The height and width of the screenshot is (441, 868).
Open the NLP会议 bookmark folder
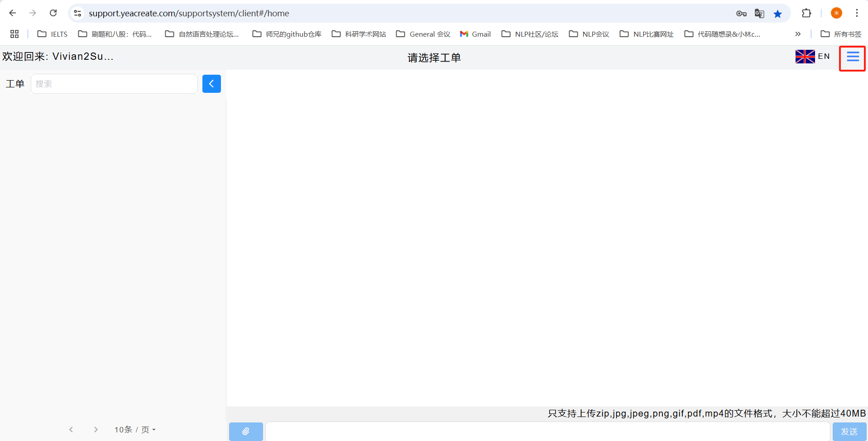[589, 34]
